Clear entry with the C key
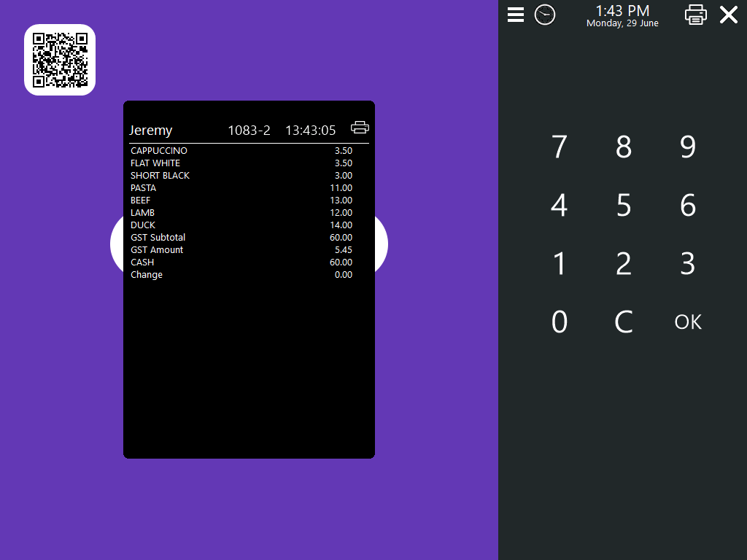Screen dimensions: 747x560 point(624,322)
